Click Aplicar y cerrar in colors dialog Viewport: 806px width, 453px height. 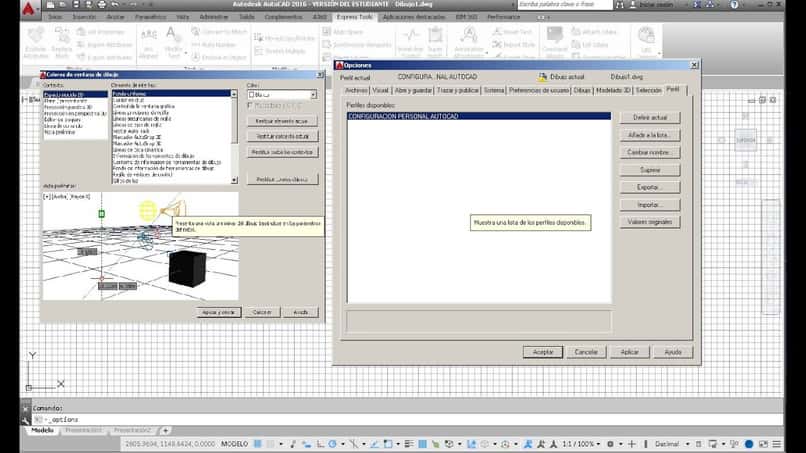(218, 312)
